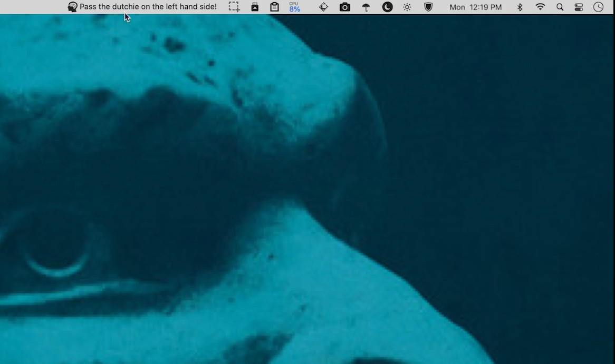Open the Wi-Fi status menu
615x364 pixels.
pos(540,7)
